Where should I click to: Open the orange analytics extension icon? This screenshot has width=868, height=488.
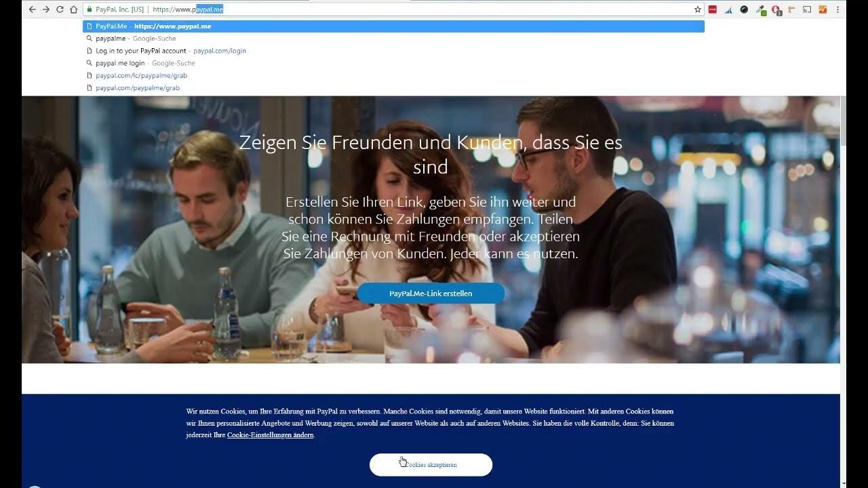coord(823,9)
